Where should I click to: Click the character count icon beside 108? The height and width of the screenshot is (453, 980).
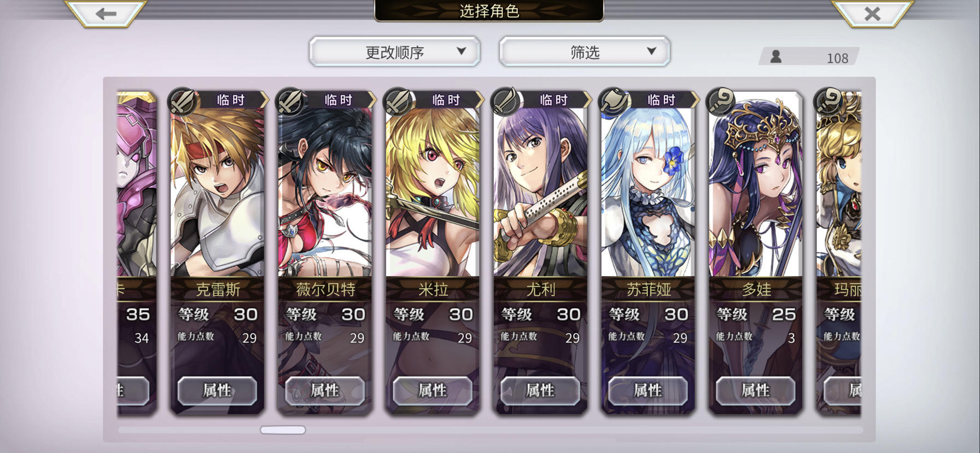pos(775,56)
